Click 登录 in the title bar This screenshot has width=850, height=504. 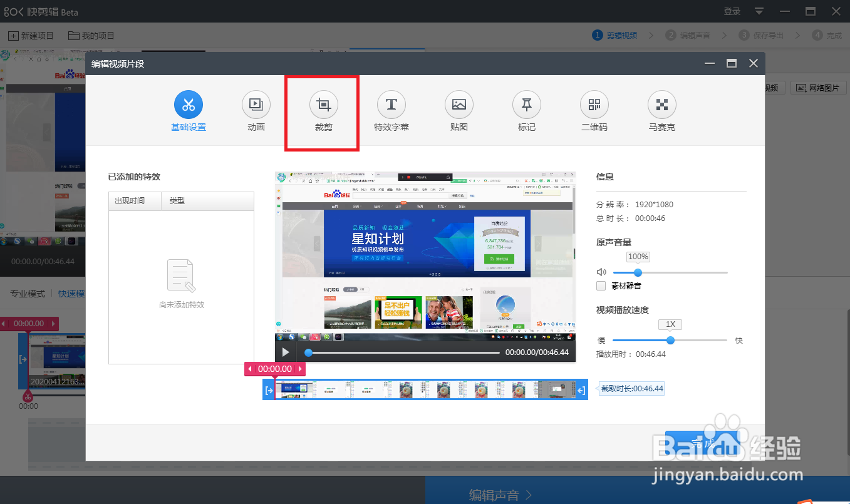(x=732, y=11)
